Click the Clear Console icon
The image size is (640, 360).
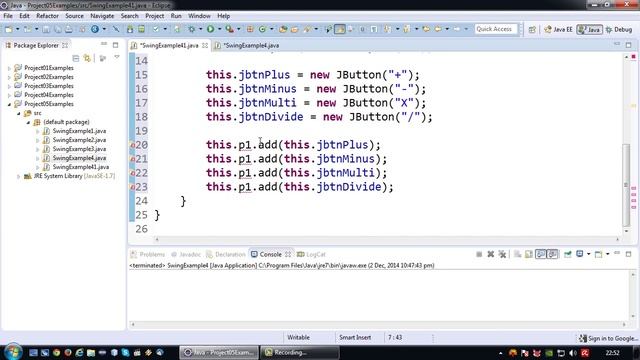click(x=517, y=254)
